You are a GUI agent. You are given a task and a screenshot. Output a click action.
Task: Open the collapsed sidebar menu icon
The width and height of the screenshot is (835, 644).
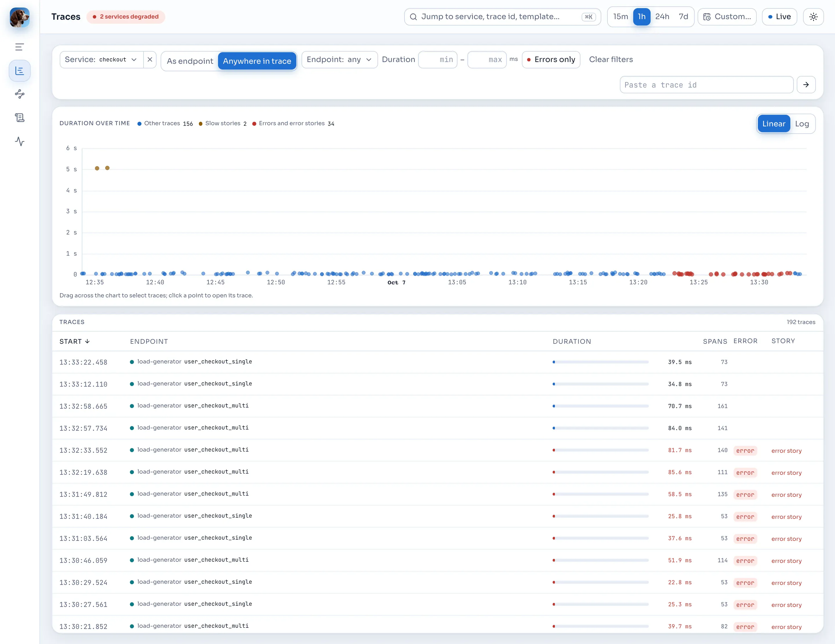(19, 47)
